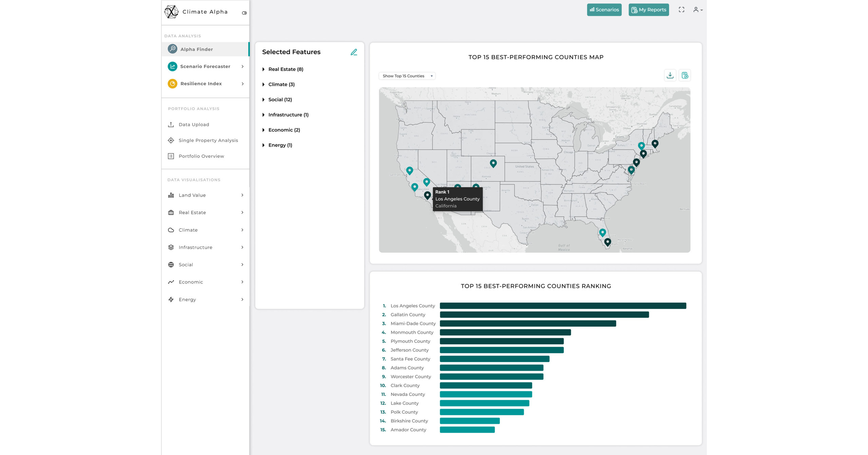Viewport: 868px width, 455px height.
Task: Select Alpha Finder magnifier icon in sidebar
Action: click(x=172, y=49)
